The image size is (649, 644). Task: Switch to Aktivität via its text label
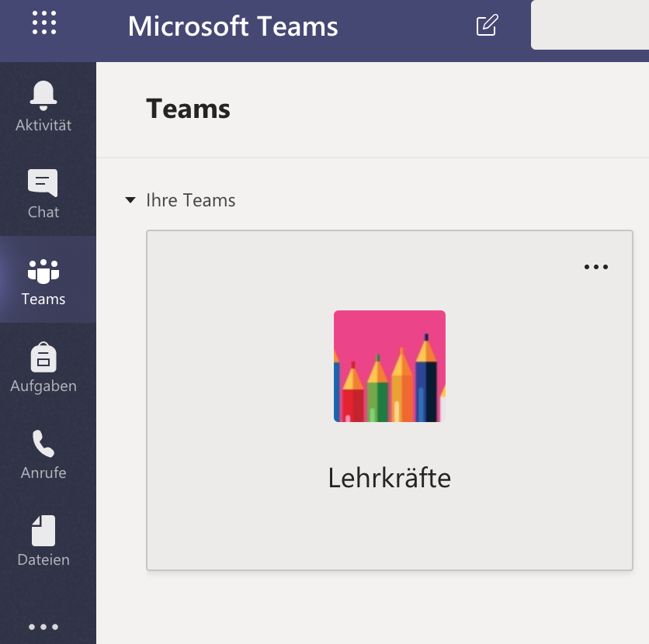tap(43, 125)
